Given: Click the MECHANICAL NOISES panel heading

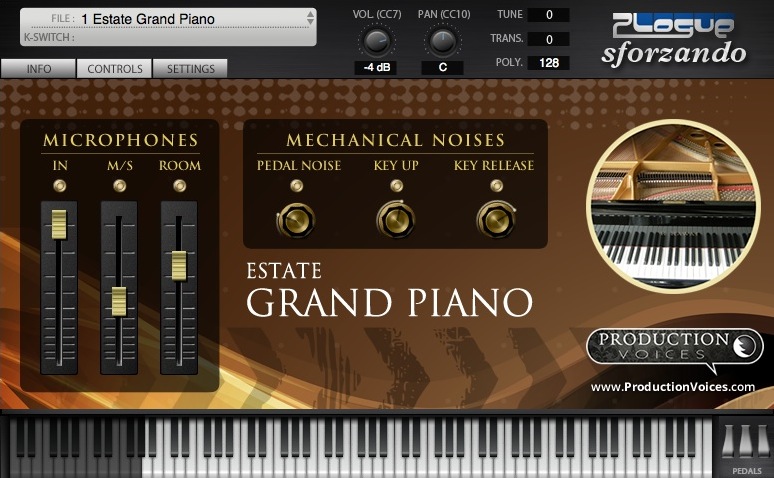Looking at the screenshot, I should (x=395, y=140).
